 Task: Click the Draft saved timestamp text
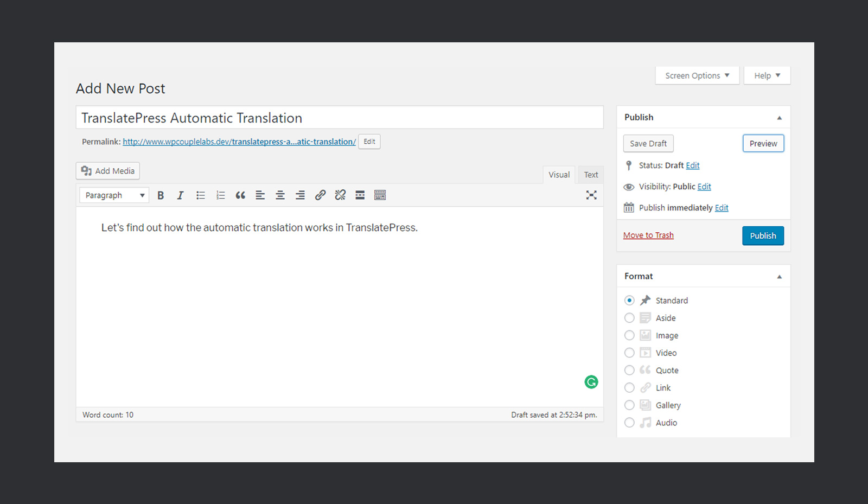tap(554, 414)
